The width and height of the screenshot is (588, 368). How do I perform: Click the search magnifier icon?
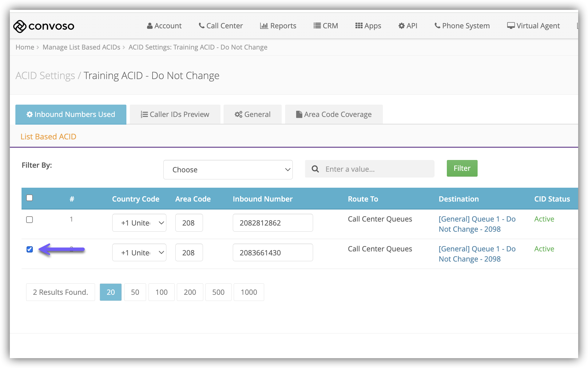tap(315, 169)
